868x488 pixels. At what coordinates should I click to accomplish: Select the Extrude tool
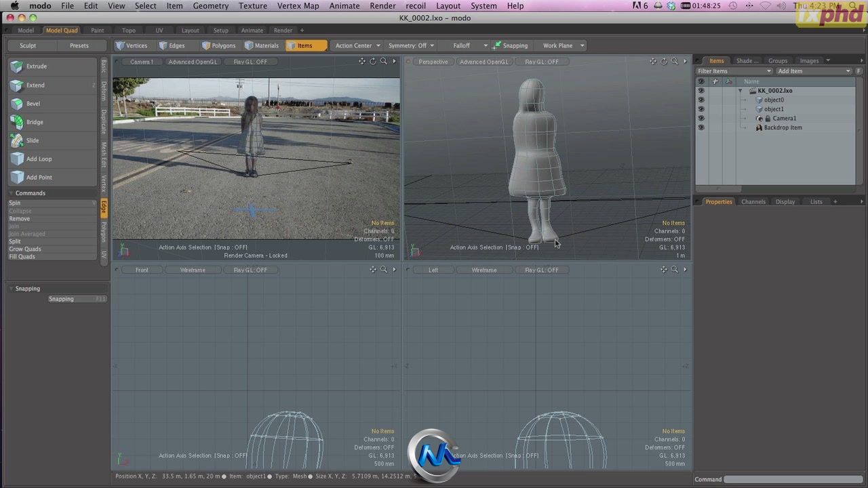tap(52, 66)
